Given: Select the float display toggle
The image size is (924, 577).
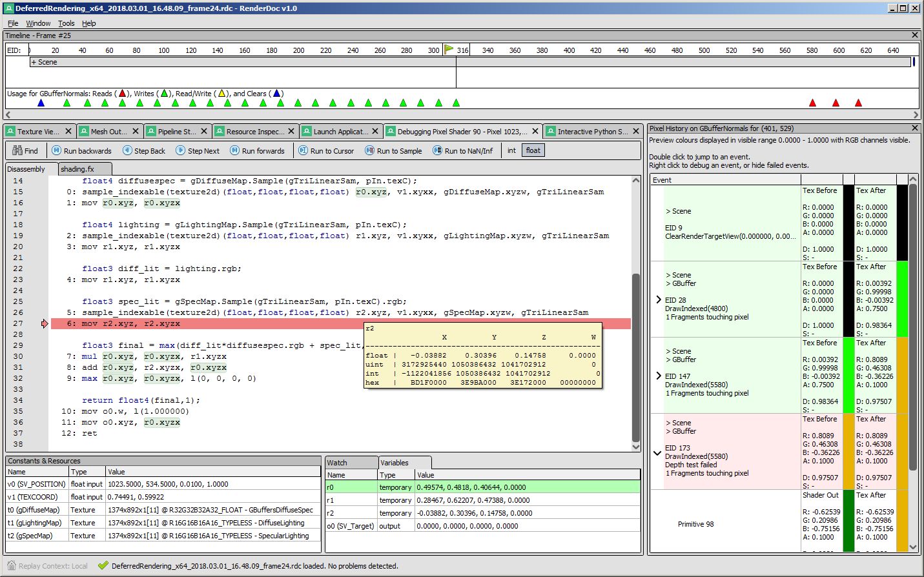Looking at the screenshot, I should 532,150.
